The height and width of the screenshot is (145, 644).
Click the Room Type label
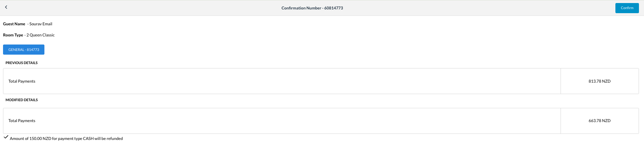tap(13, 35)
